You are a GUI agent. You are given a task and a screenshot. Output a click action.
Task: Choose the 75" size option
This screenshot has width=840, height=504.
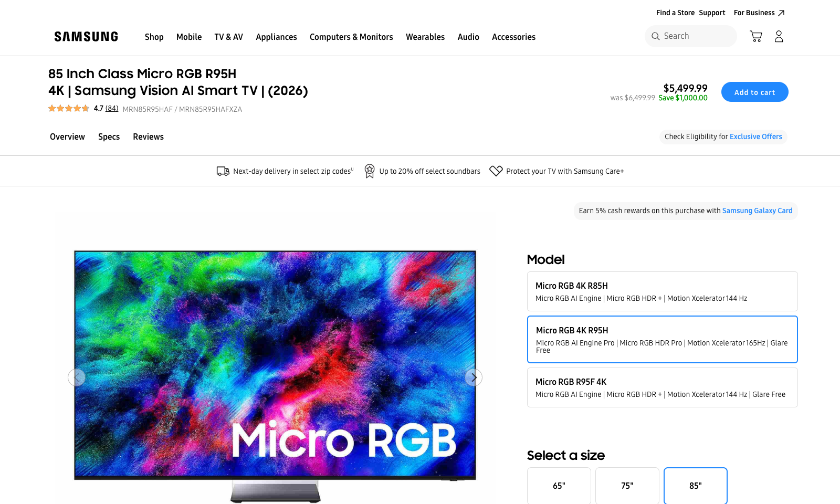627,486
